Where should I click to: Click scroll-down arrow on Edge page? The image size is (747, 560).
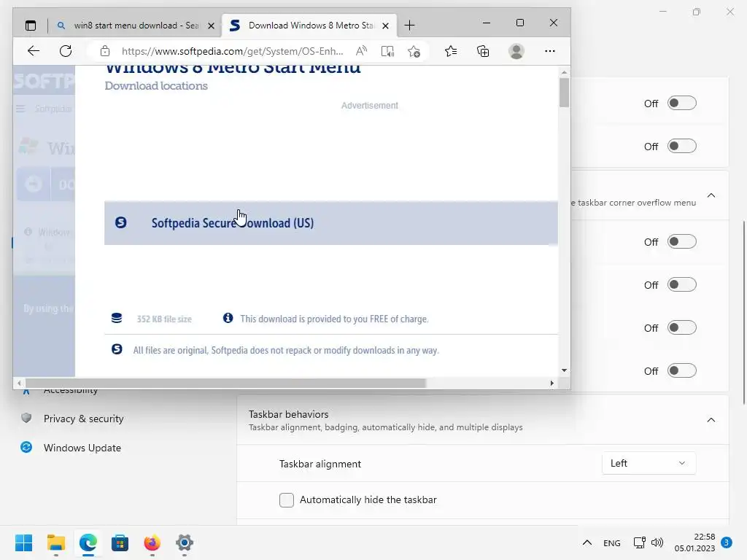click(564, 370)
